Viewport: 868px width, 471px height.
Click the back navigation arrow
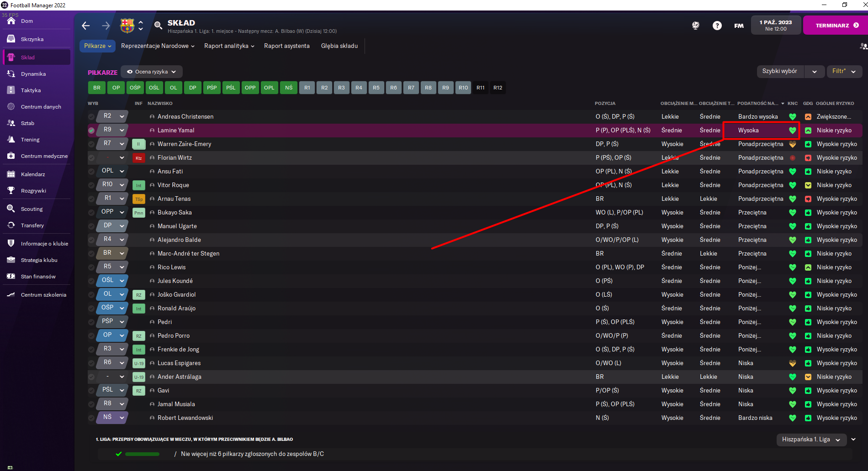[x=86, y=26]
